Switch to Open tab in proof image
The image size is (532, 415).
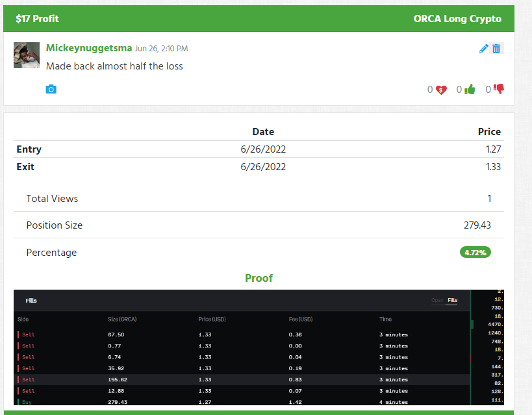[437, 300]
